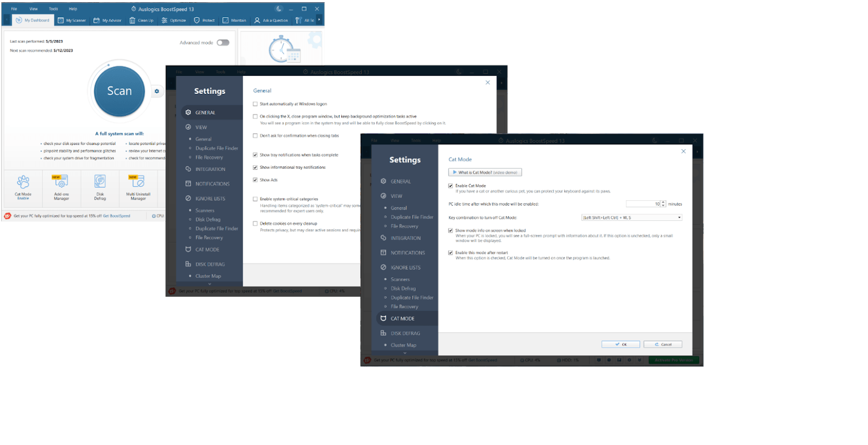Uncheck Show tray notifications when tasks complete
This screenshot has width=868, height=445.
[255, 155]
